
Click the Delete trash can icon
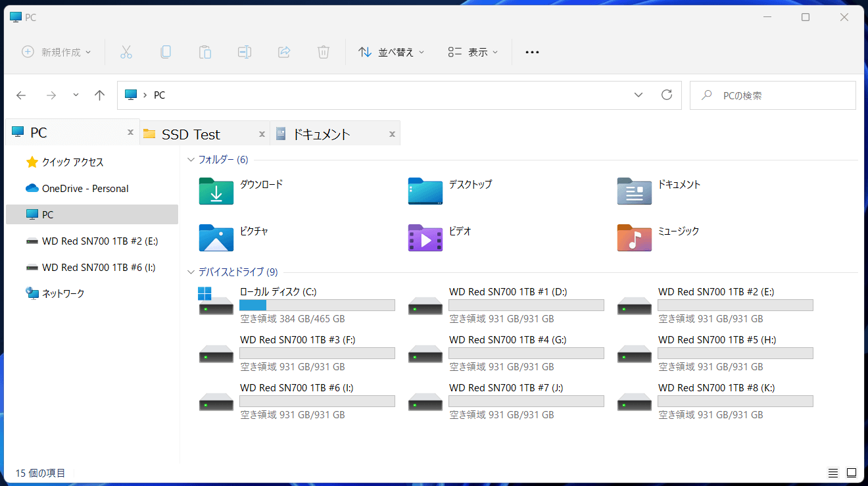(x=324, y=52)
